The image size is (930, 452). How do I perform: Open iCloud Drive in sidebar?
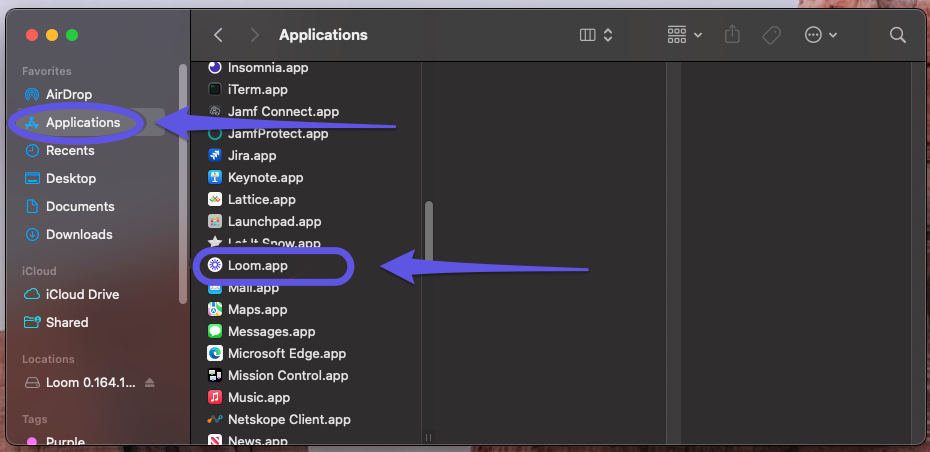82,294
